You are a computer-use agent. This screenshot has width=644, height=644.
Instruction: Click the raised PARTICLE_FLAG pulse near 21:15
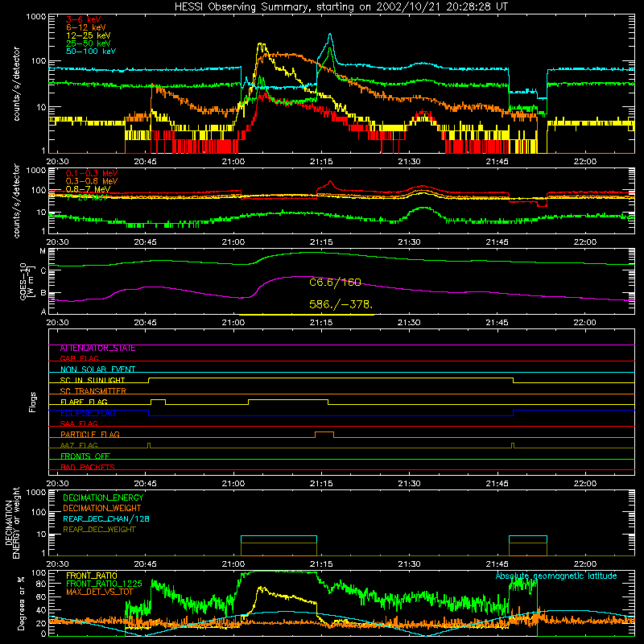coord(324,435)
